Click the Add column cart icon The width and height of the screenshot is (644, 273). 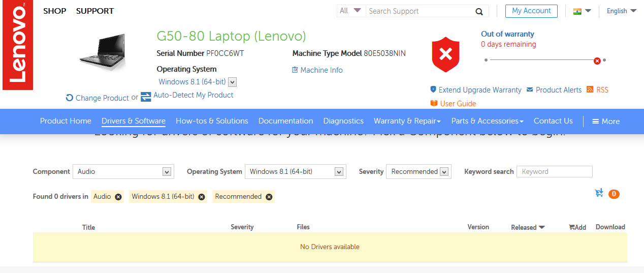click(x=571, y=227)
